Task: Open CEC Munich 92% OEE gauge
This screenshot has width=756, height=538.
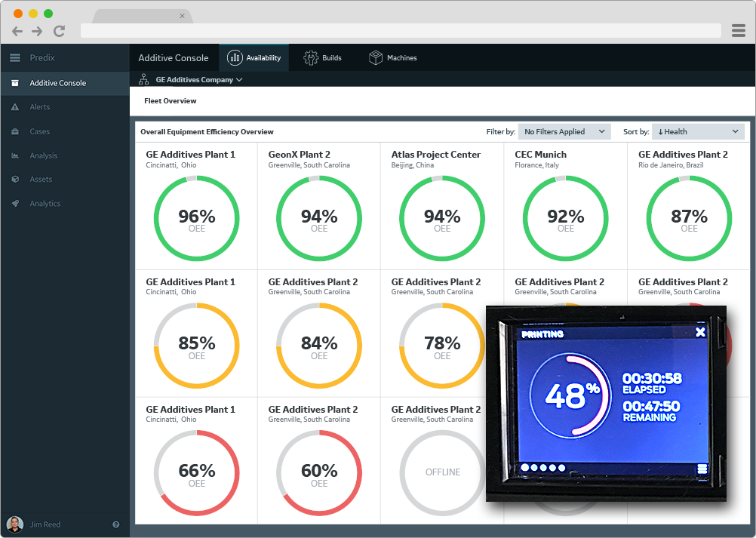Action: coord(566,218)
